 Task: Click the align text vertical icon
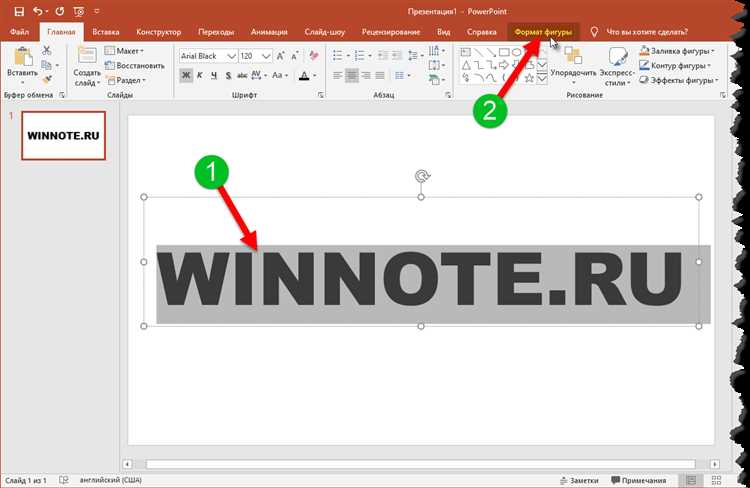pos(435,65)
